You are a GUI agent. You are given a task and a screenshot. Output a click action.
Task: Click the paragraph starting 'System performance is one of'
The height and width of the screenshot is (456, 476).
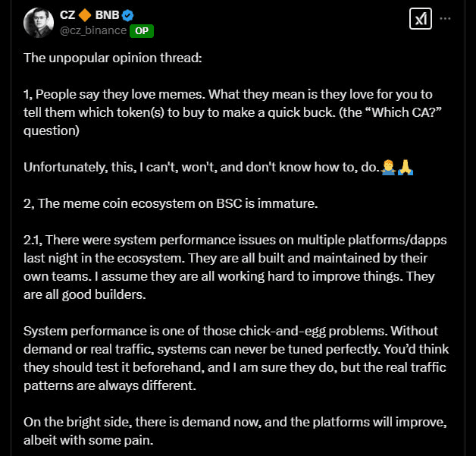236,358
